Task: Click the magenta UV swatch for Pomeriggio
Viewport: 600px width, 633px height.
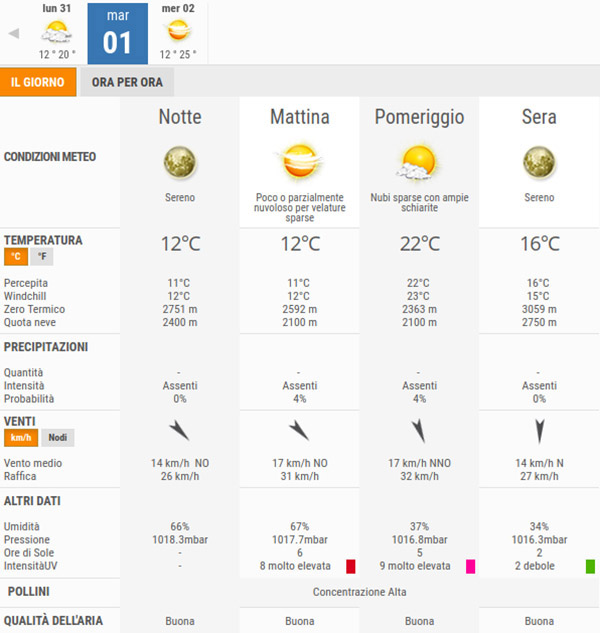Action: click(470, 566)
